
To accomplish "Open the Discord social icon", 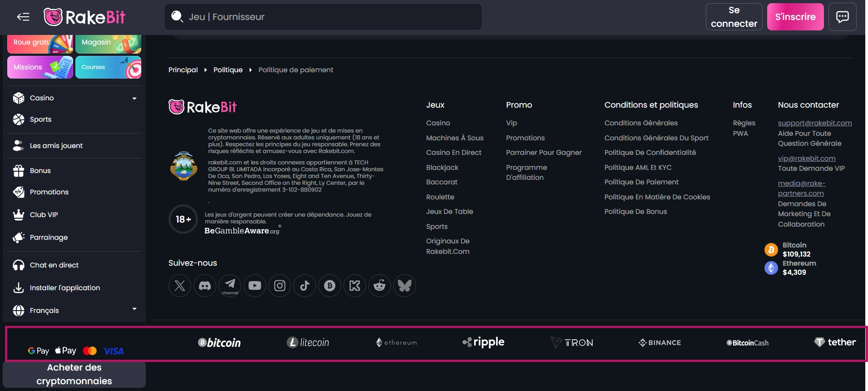I will pyautogui.click(x=205, y=286).
